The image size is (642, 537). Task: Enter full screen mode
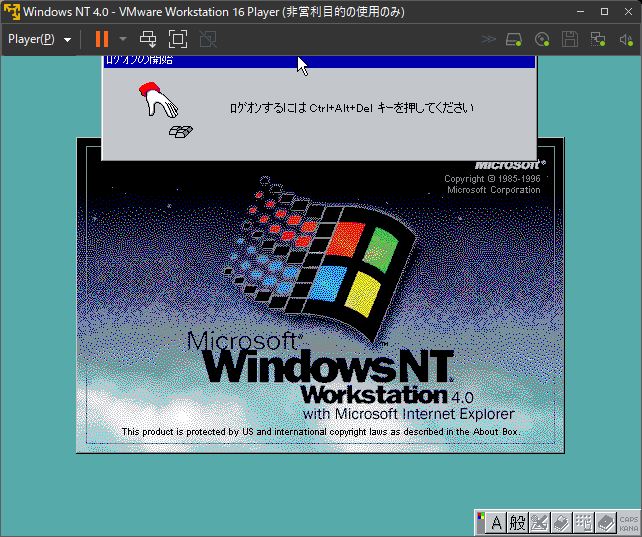[x=178, y=39]
